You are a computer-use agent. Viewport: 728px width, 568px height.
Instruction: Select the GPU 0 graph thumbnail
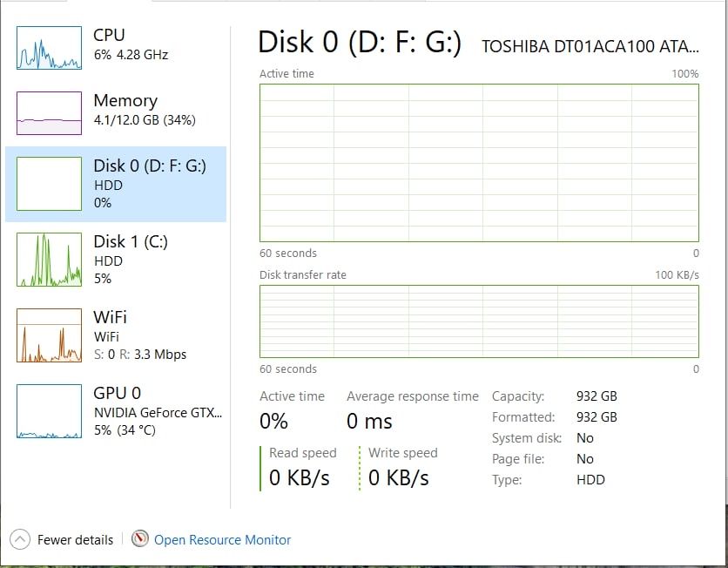pos(49,411)
